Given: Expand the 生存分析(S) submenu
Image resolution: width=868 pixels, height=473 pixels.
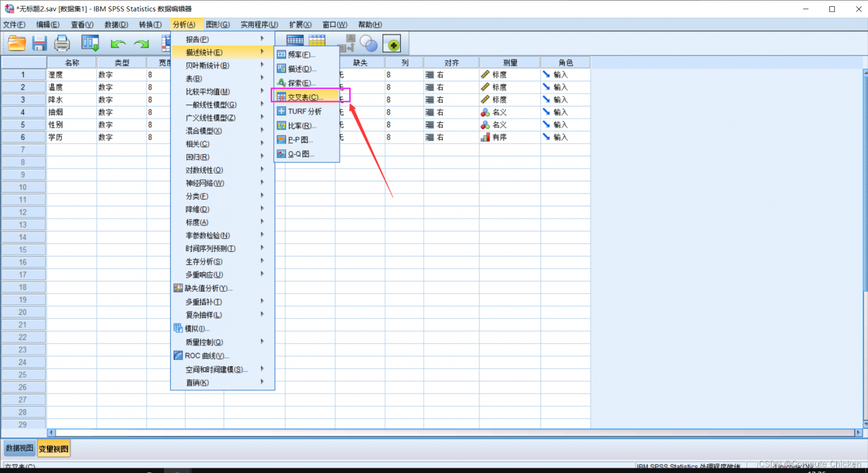Looking at the screenshot, I should 222,261.
